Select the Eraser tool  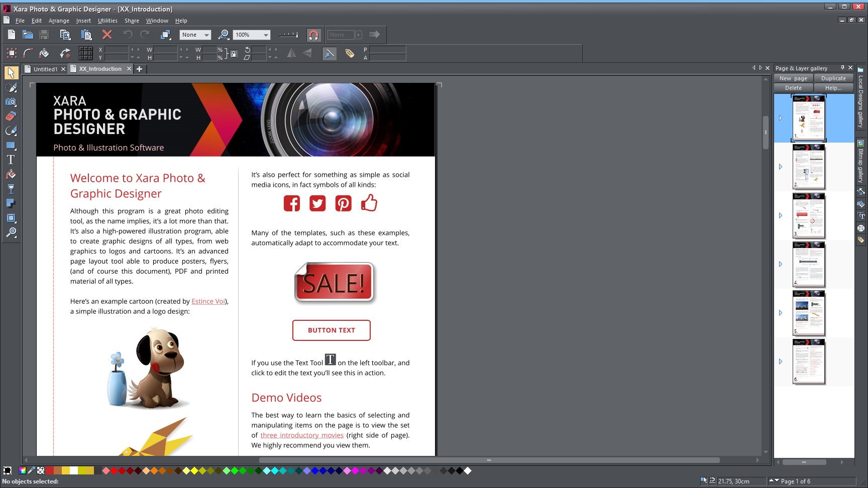point(11,116)
